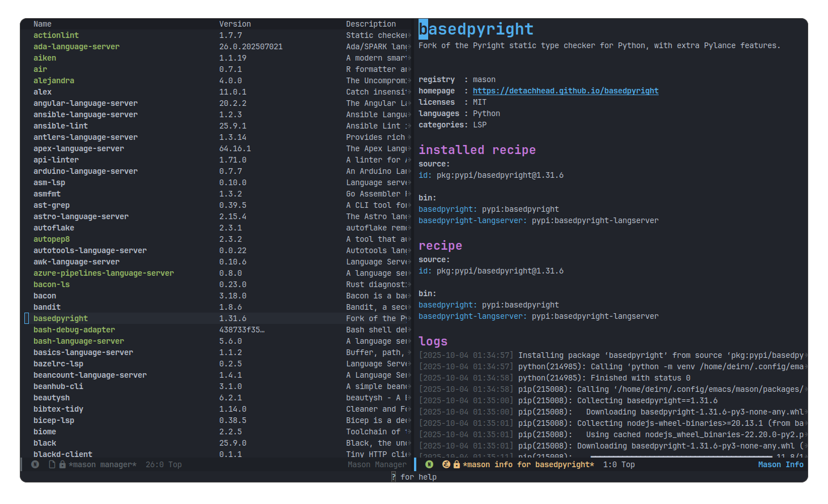The height and width of the screenshot is (504, 828).
Task: Click the Version column header
Action: coord(235,24)
